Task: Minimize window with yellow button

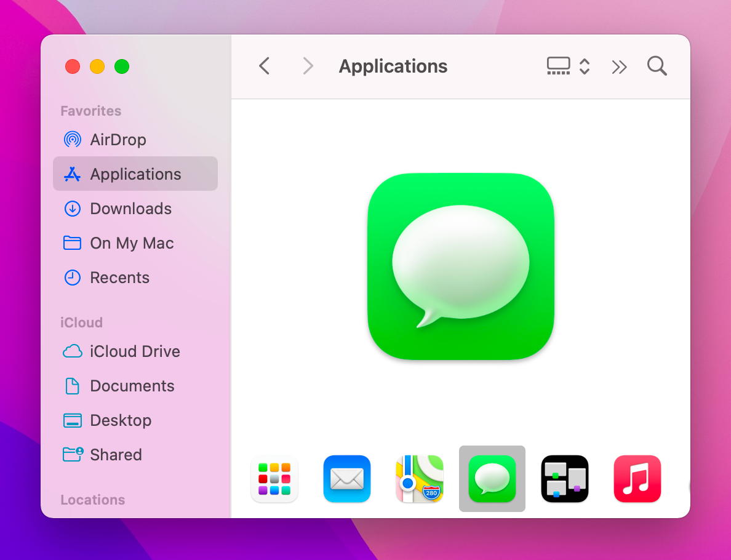Action: click(97, 66)
